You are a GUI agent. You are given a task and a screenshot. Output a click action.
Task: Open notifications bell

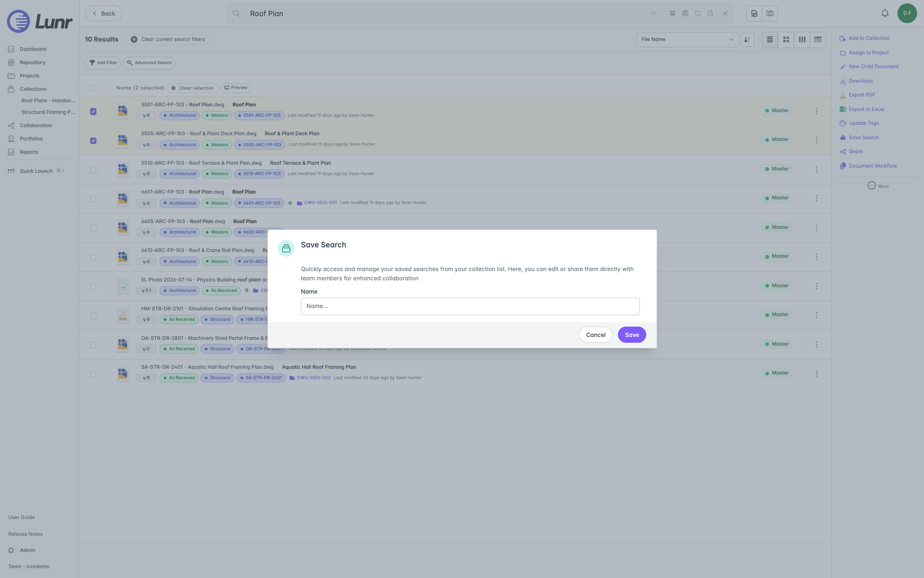point(885,13)
